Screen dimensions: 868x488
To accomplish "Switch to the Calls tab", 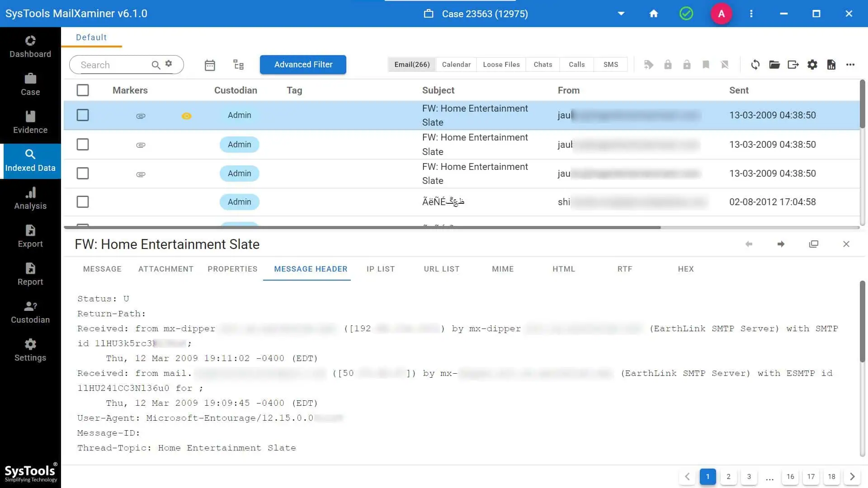I will (577, 65).
